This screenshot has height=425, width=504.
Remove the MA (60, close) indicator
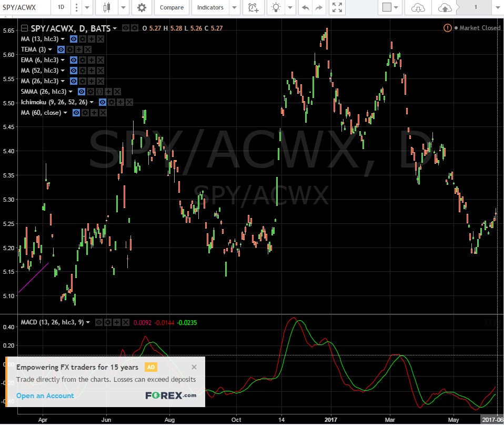click(x=103, y=113)
